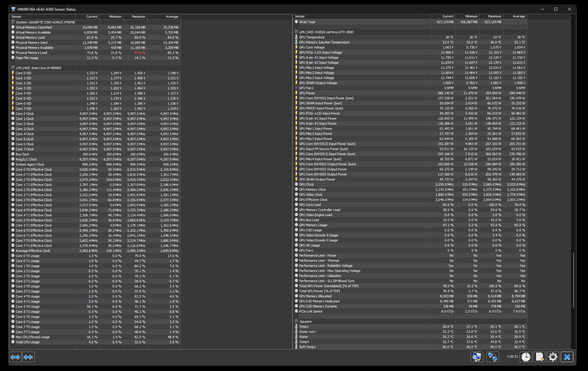This screenshot has height=371, width=588.
Task: Click the Maximum column header above CPU sensors
Action: coord(135,17)
